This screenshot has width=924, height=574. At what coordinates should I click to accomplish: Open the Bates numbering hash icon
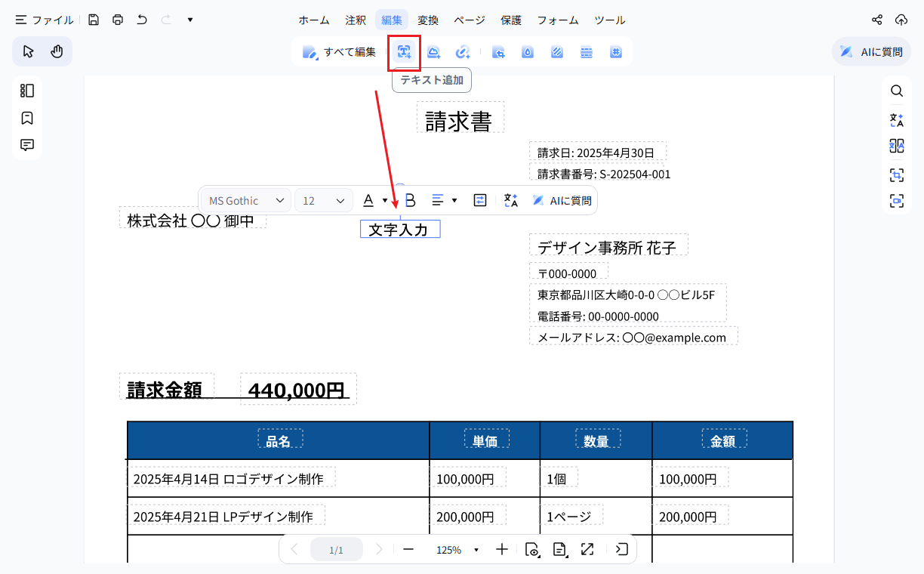(616, 52)
